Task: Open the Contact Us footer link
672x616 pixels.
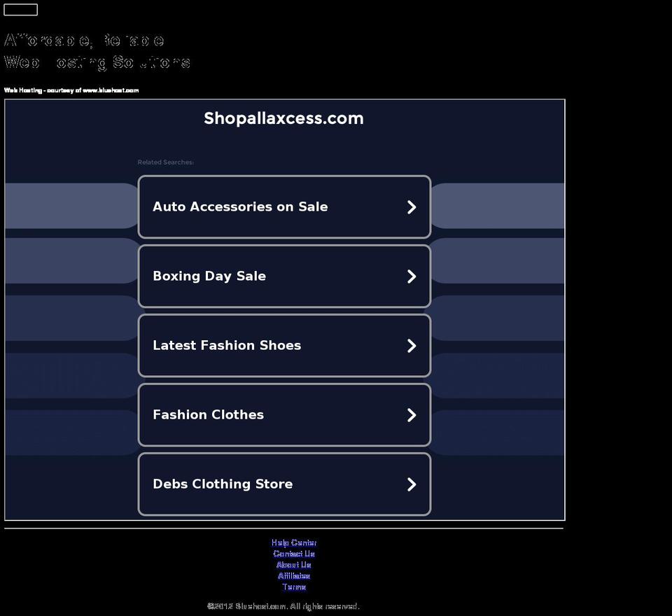Action: 294,554
